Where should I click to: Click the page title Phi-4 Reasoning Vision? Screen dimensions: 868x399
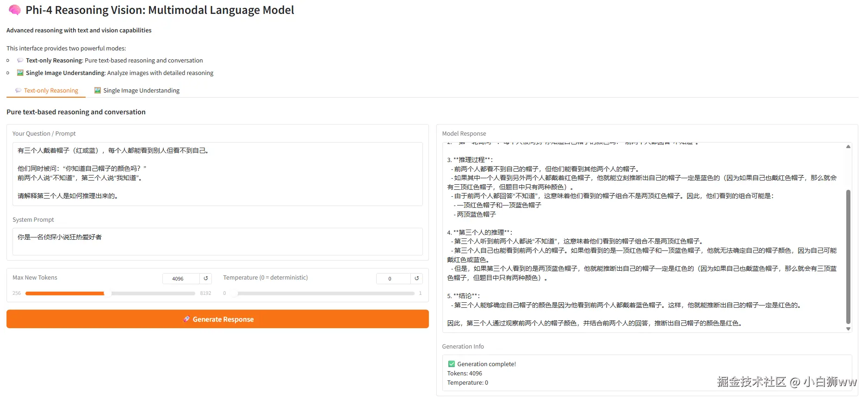[160, 10]
